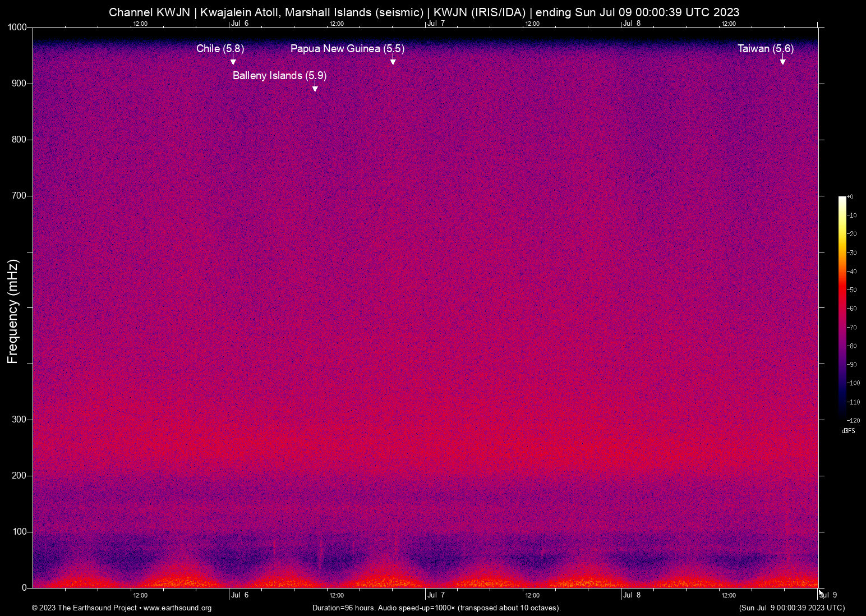Click the Frequency (mHz) axis title
The width and height of the screenshot is (866, 616).
[x=12, y=311]
